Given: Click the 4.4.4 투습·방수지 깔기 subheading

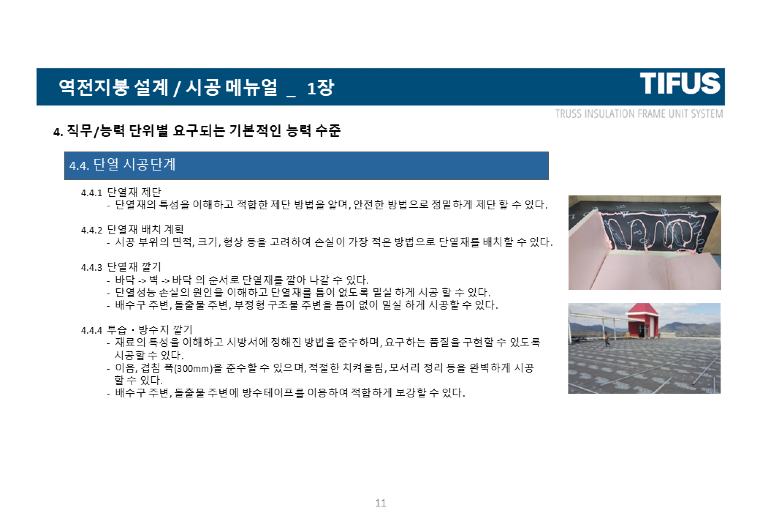Looking at the screenshot, I should click(x=137, y=329).
